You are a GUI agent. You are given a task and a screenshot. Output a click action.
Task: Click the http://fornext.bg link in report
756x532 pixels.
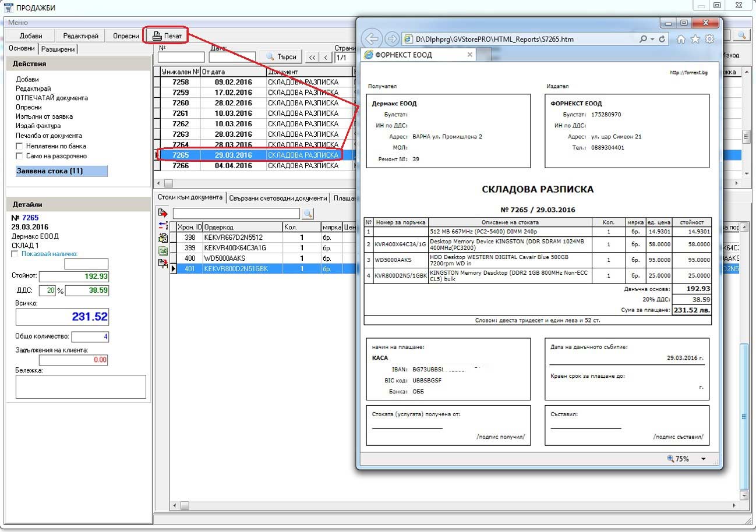[689, 73]
